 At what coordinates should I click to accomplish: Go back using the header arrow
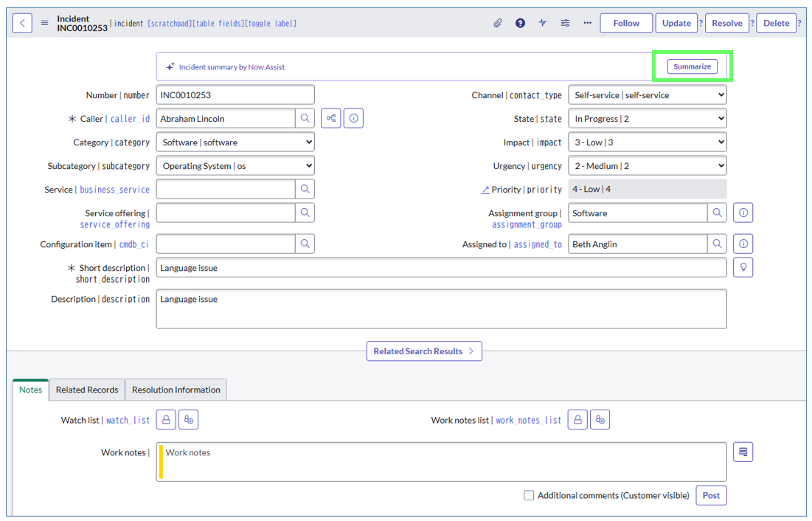pyautogui.click(x=22, y=24)
